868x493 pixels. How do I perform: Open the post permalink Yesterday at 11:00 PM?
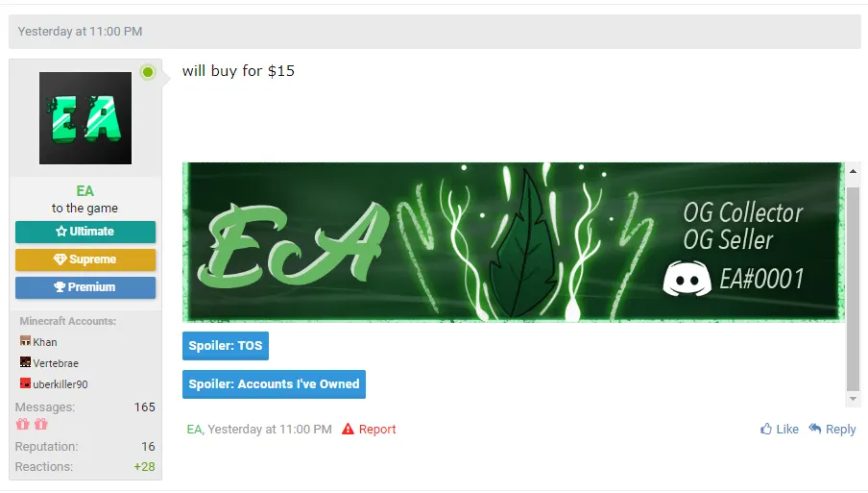tap(270, 430)
